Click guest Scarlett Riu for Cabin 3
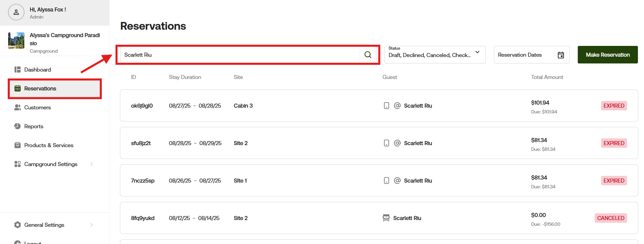The image size is (644, 244). [418, 106]
